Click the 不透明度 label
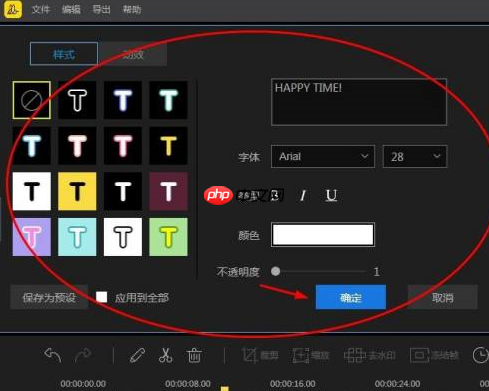Screen dimensions: 489x391 point(238,272)
